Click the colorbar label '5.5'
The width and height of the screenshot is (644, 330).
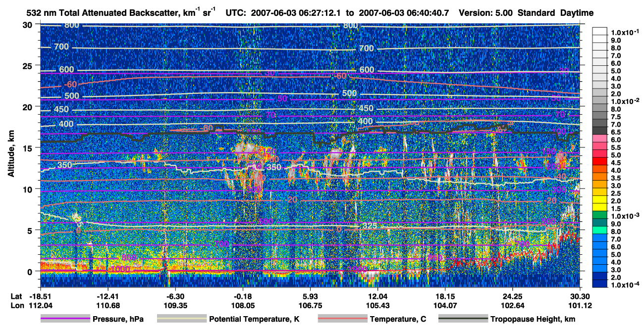pos(616,148)
